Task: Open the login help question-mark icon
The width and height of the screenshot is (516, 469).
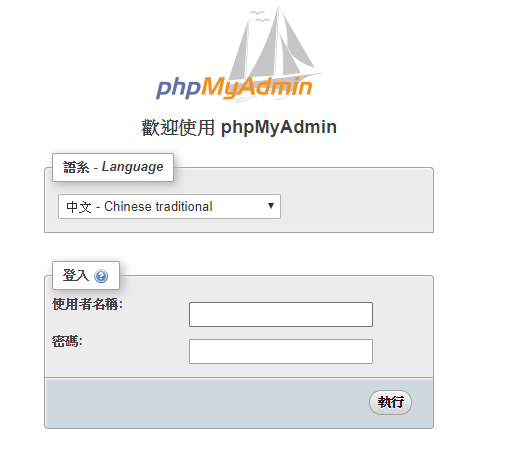Action: pos(101,276)
